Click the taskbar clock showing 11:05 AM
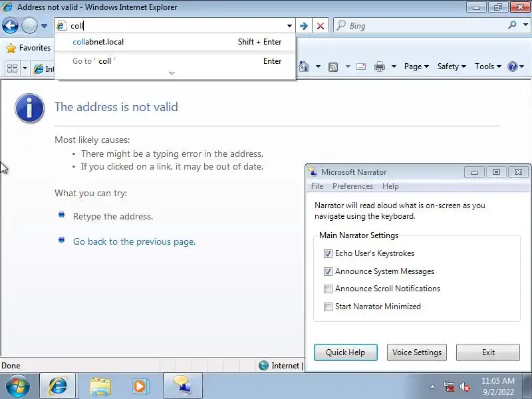 497,386
